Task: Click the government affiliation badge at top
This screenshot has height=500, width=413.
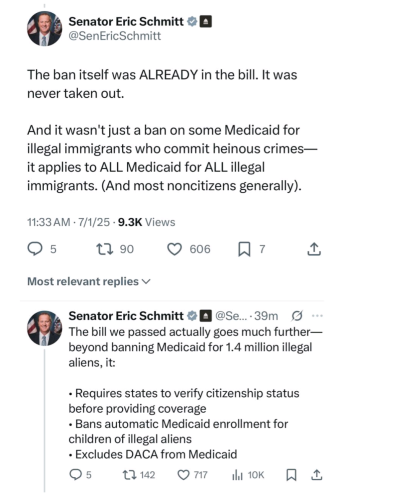Action: (x=205, y=22)
